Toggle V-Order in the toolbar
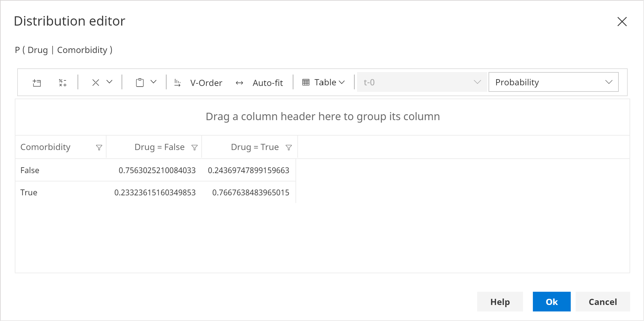Image resolution: width=644 pixels, height=321 pixels. [199, 83]
